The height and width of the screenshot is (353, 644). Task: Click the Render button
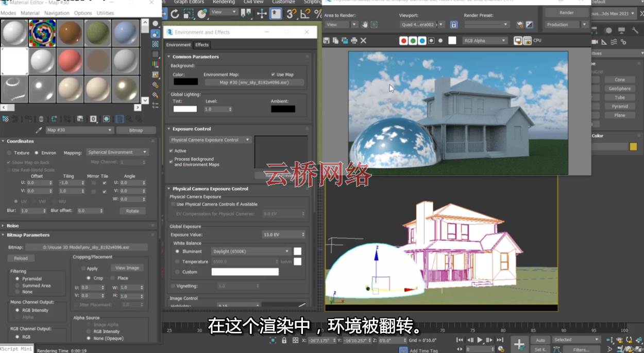click(567, 12)
